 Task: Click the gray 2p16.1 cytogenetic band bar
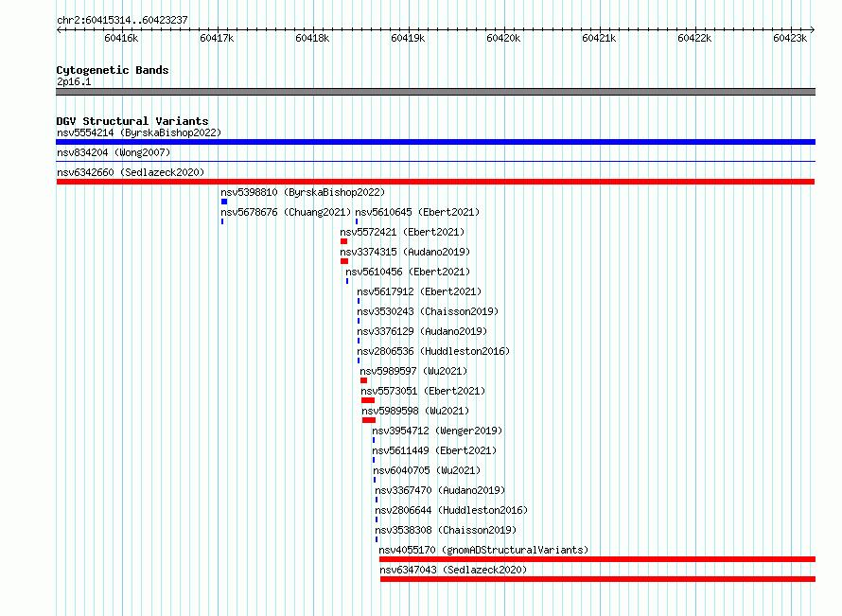(x=435, y=92)
